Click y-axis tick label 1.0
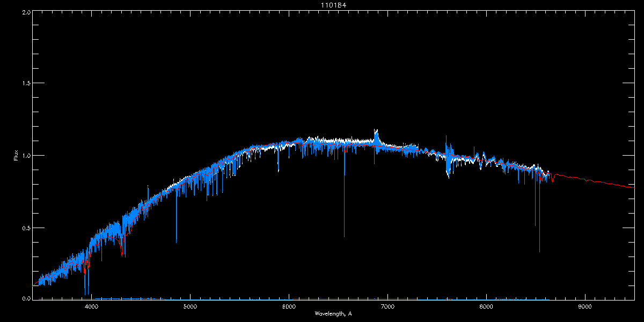644x322 pixels. [26, 156]
